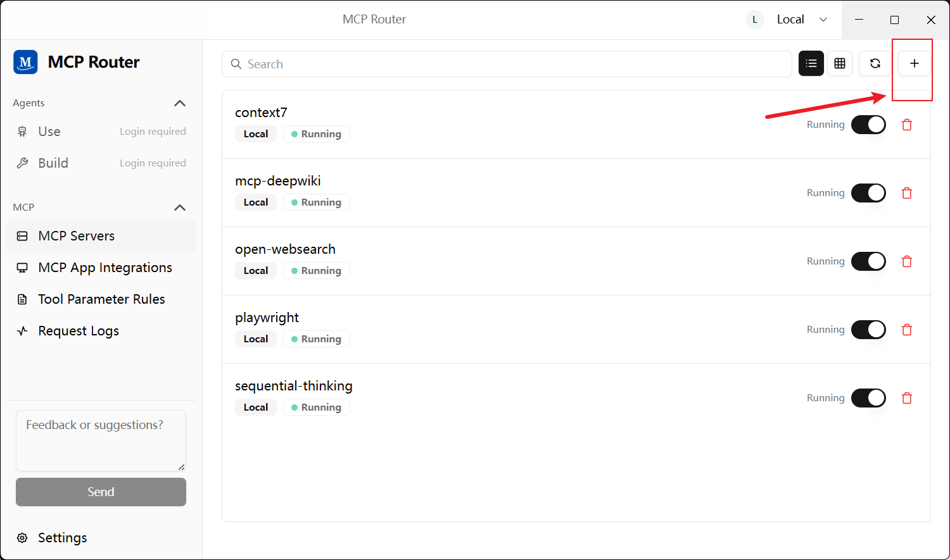Remove the mcp-deepwiki server
The width and height of the screenshot is (950, 560).
click(907, 193)
